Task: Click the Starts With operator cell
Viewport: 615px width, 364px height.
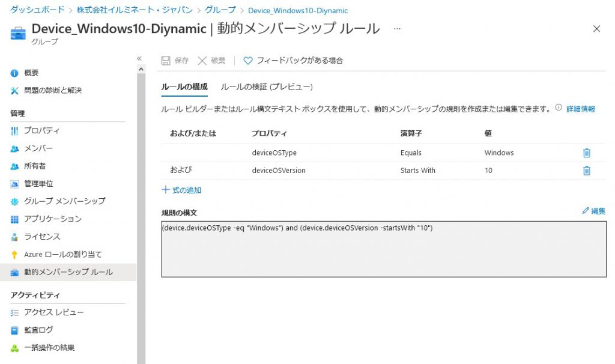Action: 418,170
